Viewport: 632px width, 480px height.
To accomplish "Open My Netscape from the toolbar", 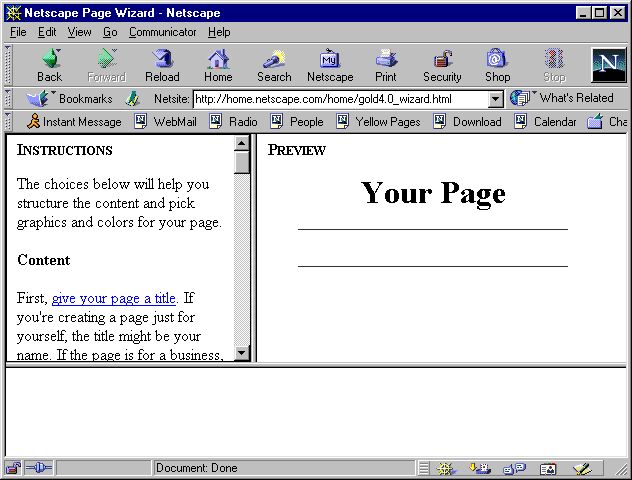I will click(330, 65).
